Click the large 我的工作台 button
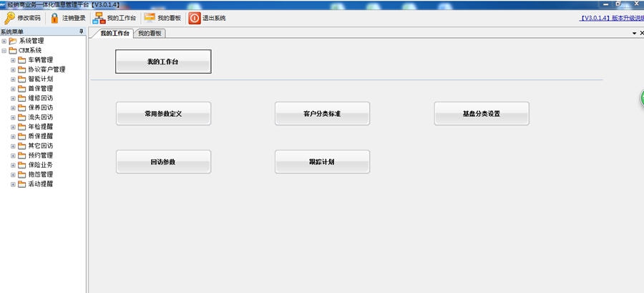This screenshot has height=293, width=644. (163, 62)
